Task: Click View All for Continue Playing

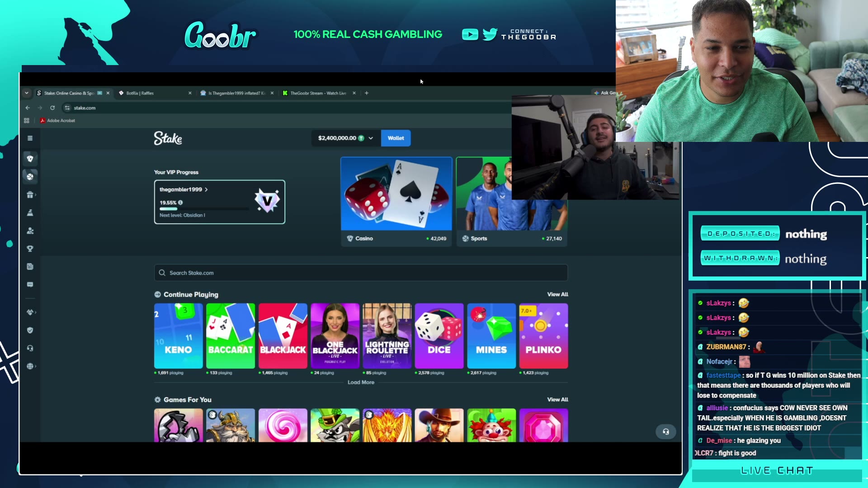Action: click(x=557, y=295)
